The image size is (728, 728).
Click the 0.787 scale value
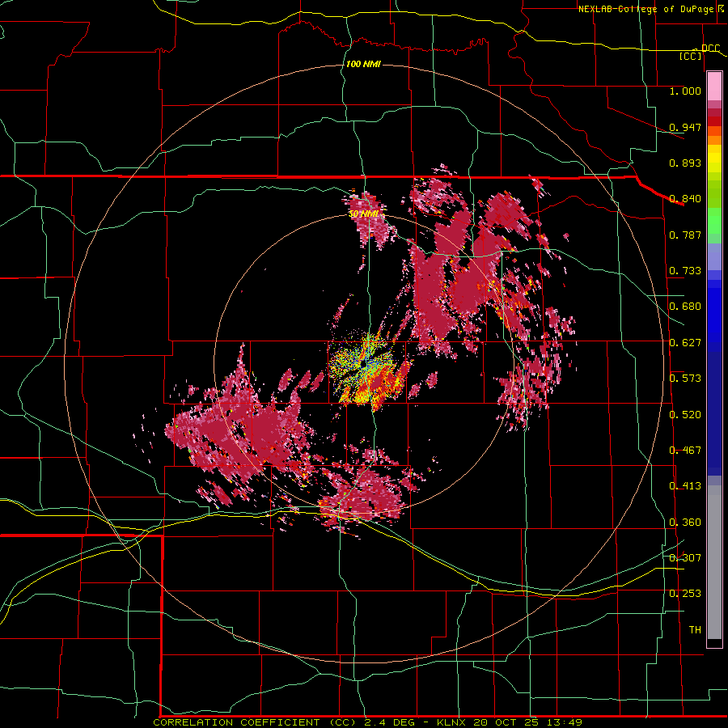pos(685,235)
